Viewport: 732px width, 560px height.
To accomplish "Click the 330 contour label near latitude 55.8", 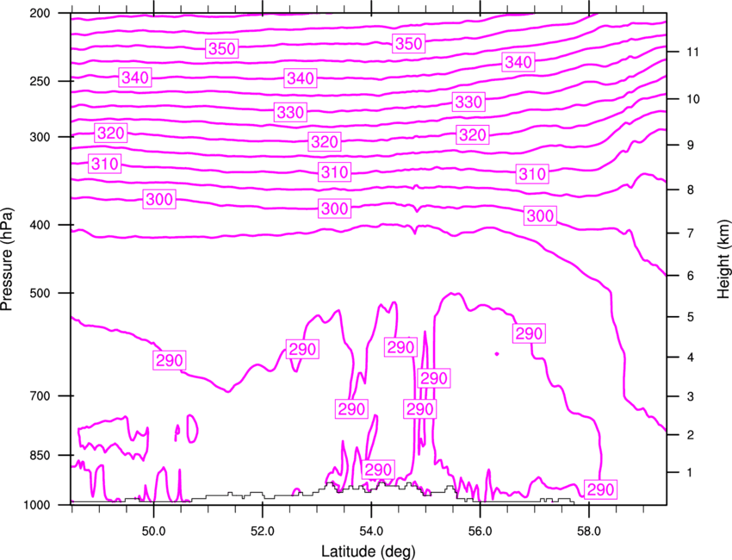I will click(468, 102).
